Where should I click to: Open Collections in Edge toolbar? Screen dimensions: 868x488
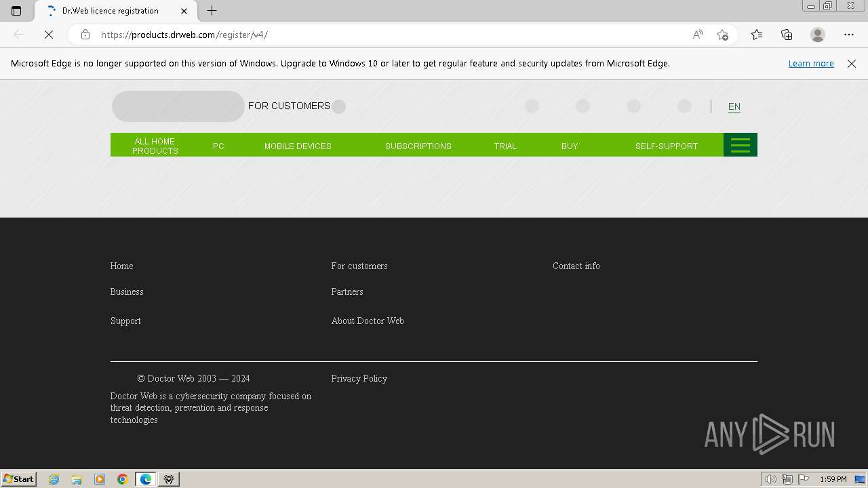[x=787, y=35]
